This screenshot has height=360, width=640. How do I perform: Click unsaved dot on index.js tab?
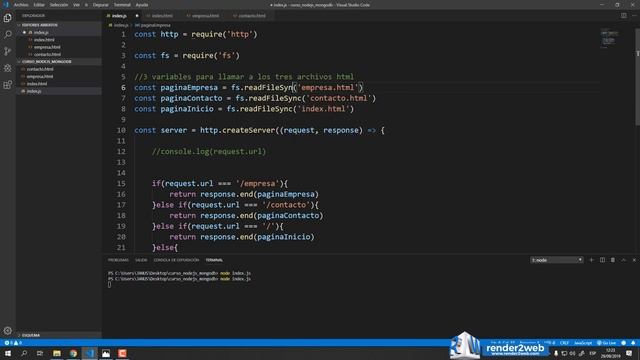tap(137, 16)
